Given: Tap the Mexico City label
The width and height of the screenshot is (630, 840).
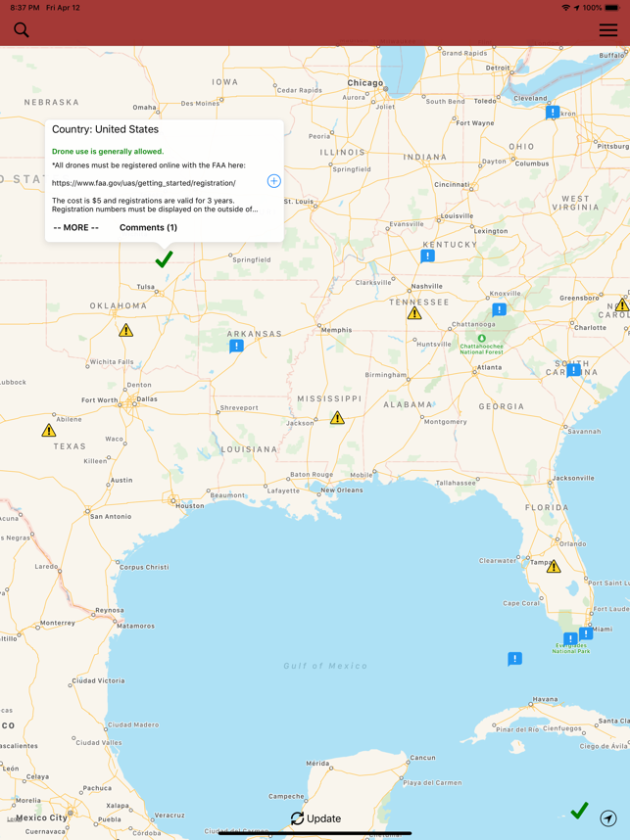Looking at the screenshot, I should [x=41, y=817].
